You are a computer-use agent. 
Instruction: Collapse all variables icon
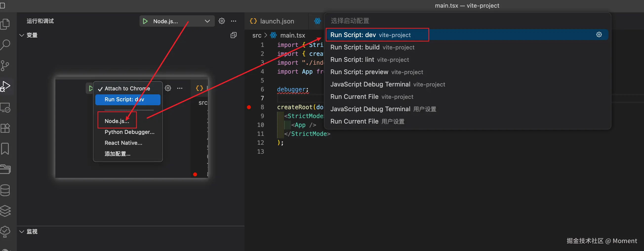[234, 35]
